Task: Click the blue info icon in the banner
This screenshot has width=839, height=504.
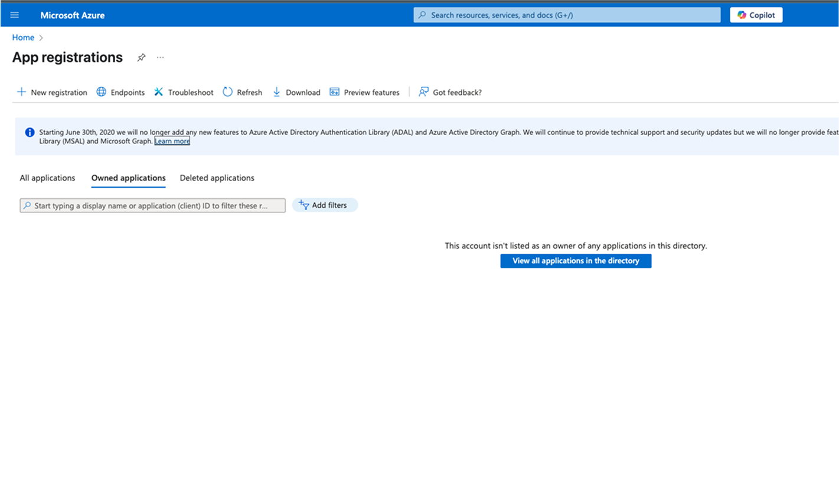Action: pyautogui.click(x=30, y=132)
